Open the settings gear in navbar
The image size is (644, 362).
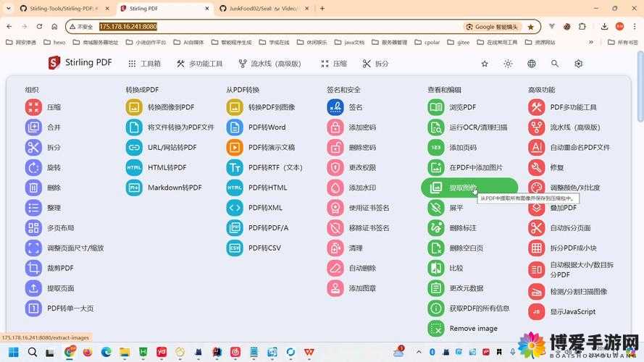tap(578, 64)
